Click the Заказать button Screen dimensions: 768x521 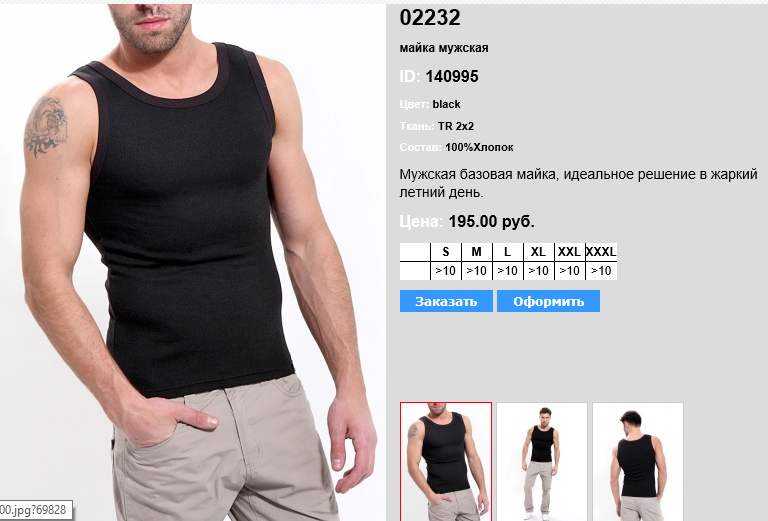tap(446, 301)
